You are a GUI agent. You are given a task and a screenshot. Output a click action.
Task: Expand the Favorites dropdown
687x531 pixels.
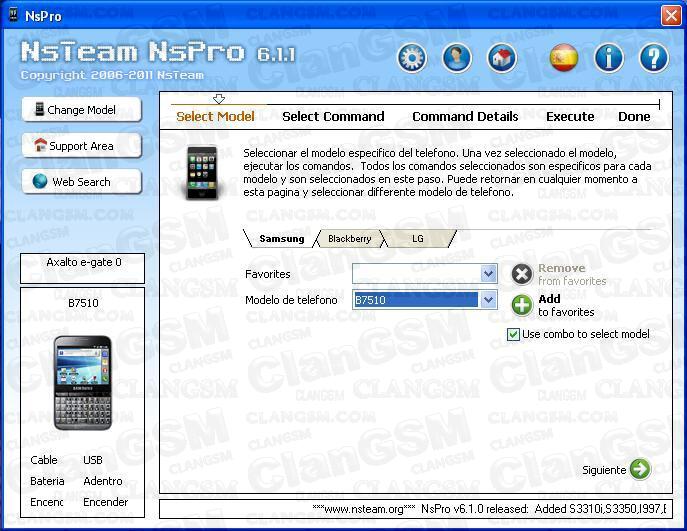coord(488,274)
